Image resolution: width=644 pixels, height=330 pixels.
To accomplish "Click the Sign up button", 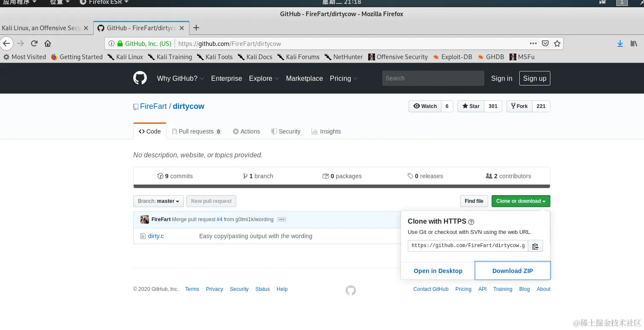I will click(x=535, y=78).
